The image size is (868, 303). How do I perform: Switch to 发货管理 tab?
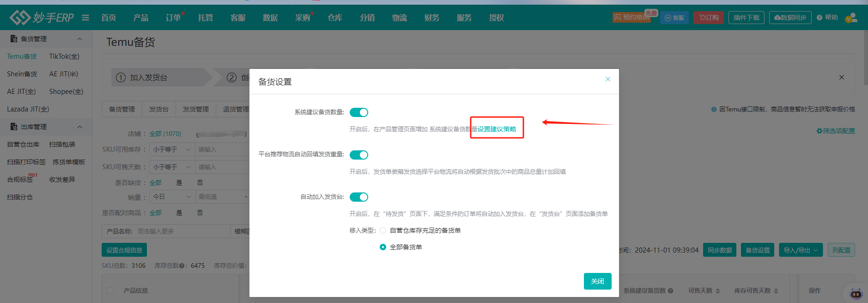[196, 109]
